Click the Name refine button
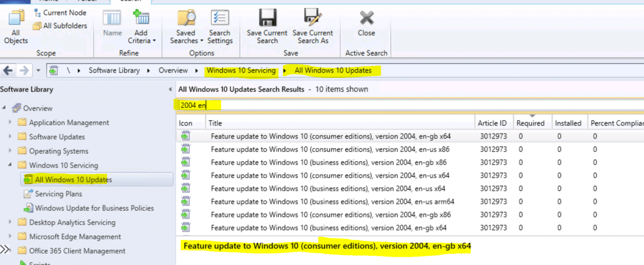The image size is (644, 265). coord(112,23)
